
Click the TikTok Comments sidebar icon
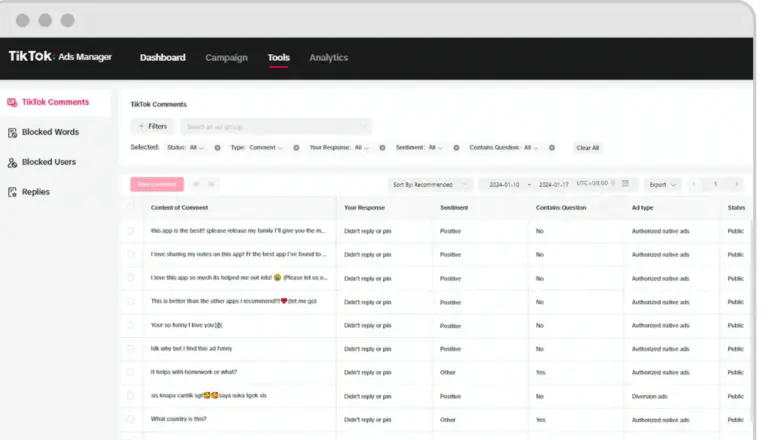(x=12, y=102)
